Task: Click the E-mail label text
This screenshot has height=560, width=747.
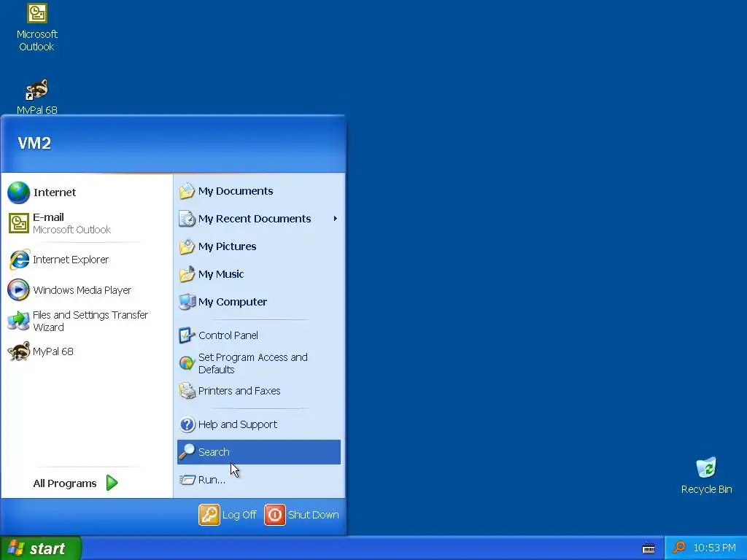Action: 48,217
